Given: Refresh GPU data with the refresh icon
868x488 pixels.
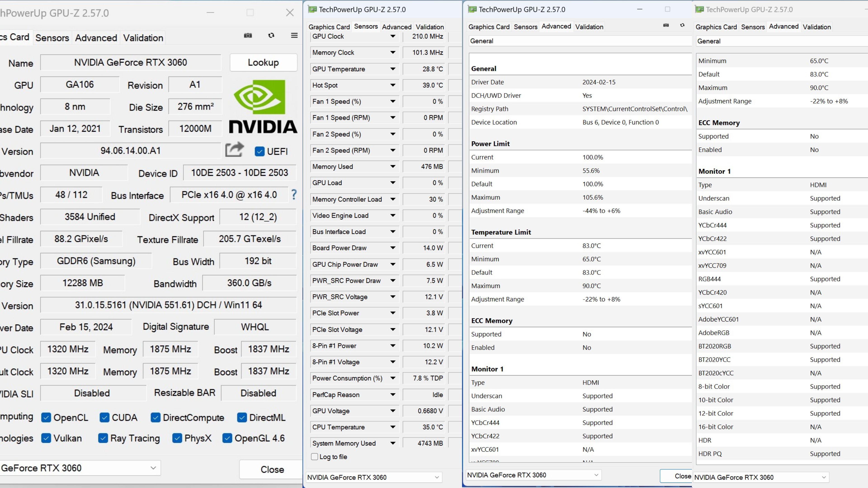Looking at the screenshot, I should point(271,35).
